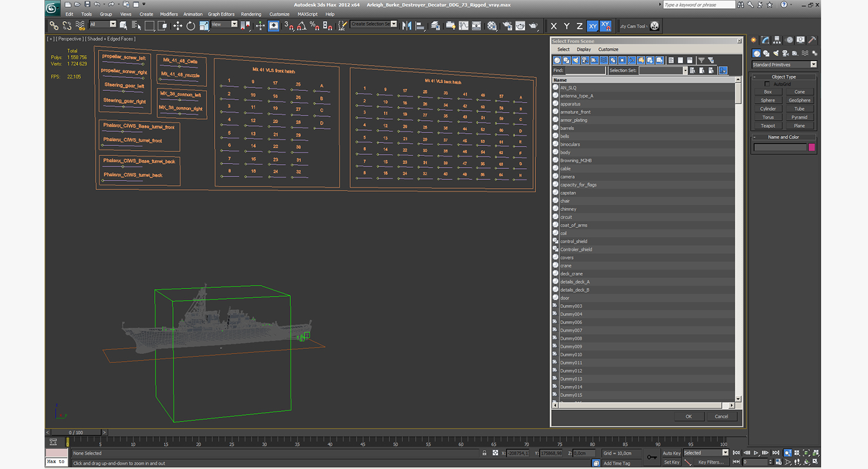Open the Create Selection Set dropdown

(x=374, y=24)
